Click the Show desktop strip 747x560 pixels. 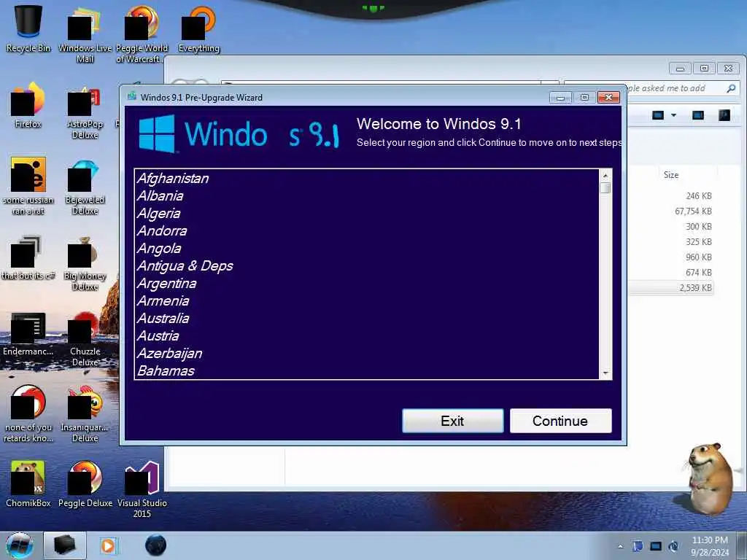click(742, 546)
